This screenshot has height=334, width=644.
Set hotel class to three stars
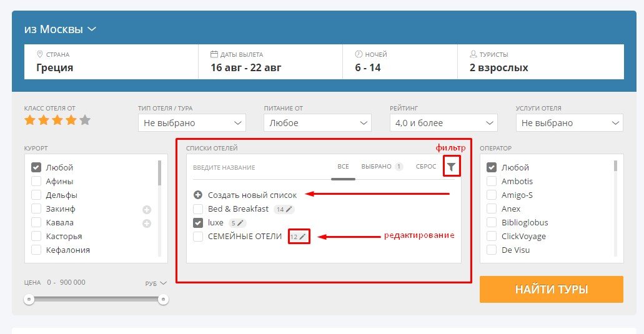pyautogui.click(x=57, y=120)
